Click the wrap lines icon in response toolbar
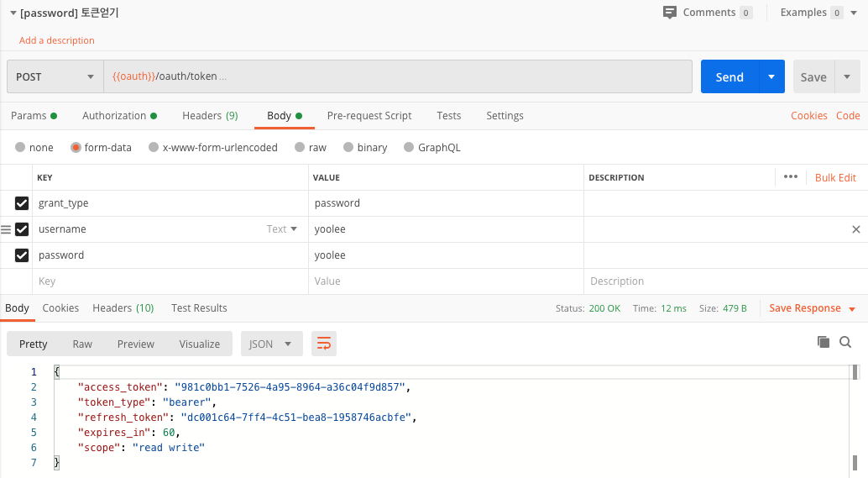 tap(324, 344)
